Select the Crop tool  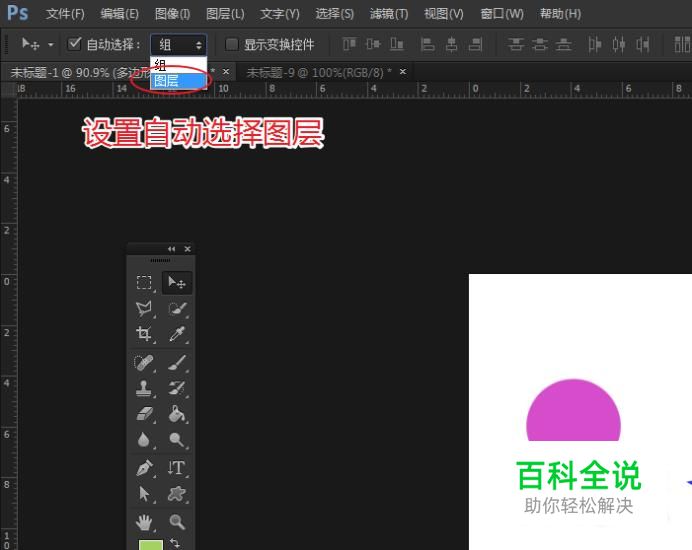(144, 334)
